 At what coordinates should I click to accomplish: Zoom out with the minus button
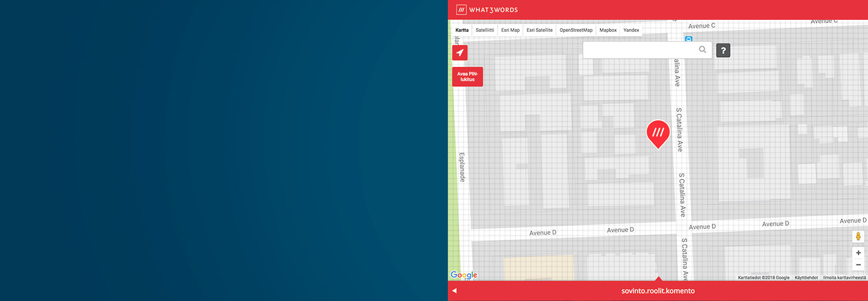pos(858,265)
